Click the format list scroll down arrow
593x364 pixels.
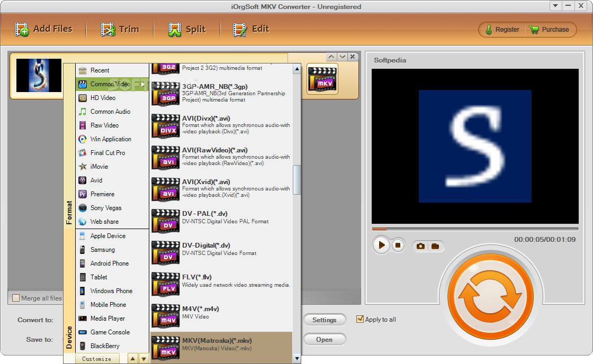tap(297, 358)
